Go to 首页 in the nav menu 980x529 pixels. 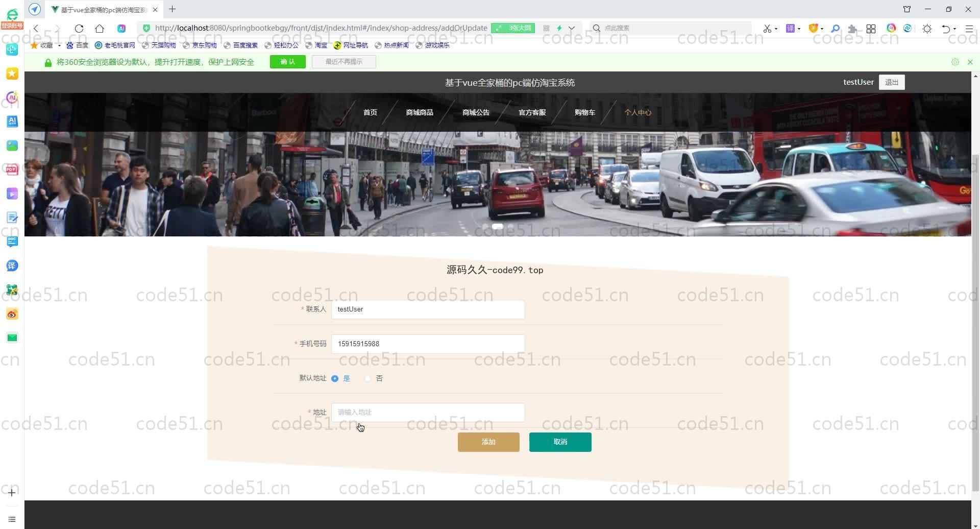click(370, 112)
